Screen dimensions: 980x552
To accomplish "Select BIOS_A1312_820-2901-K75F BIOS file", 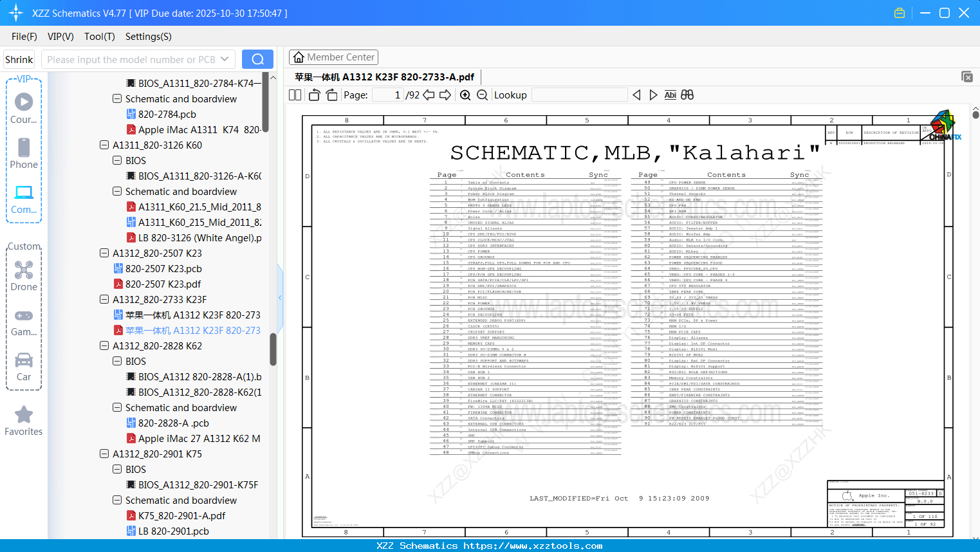I will point(192,485).
